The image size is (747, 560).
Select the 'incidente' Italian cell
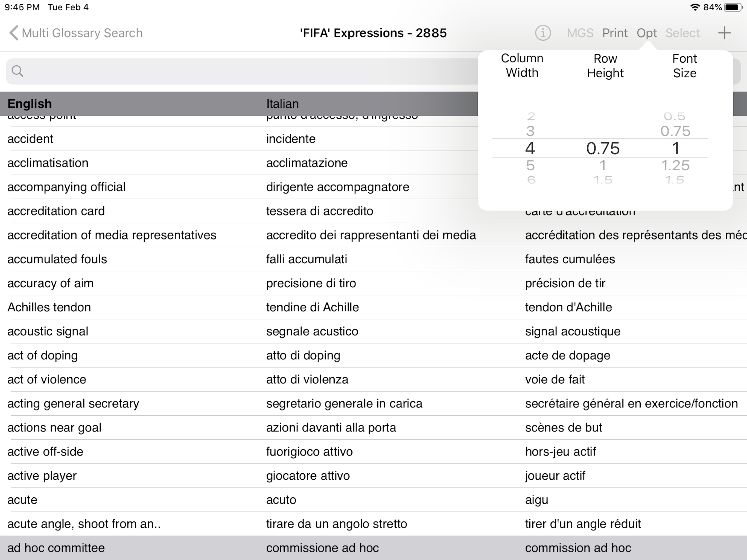(x=291, y=139)
